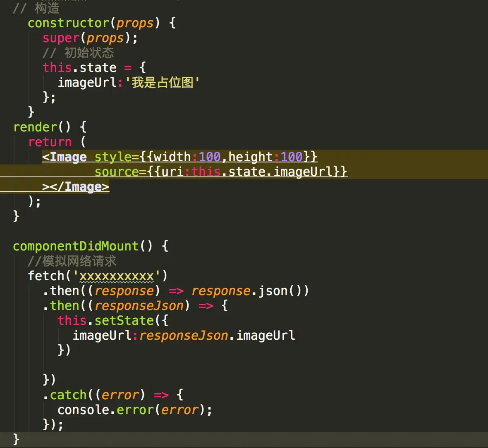Click the 'xxxxxxxxxx' URL string
The image size is (488, 448).
point(117,276)
